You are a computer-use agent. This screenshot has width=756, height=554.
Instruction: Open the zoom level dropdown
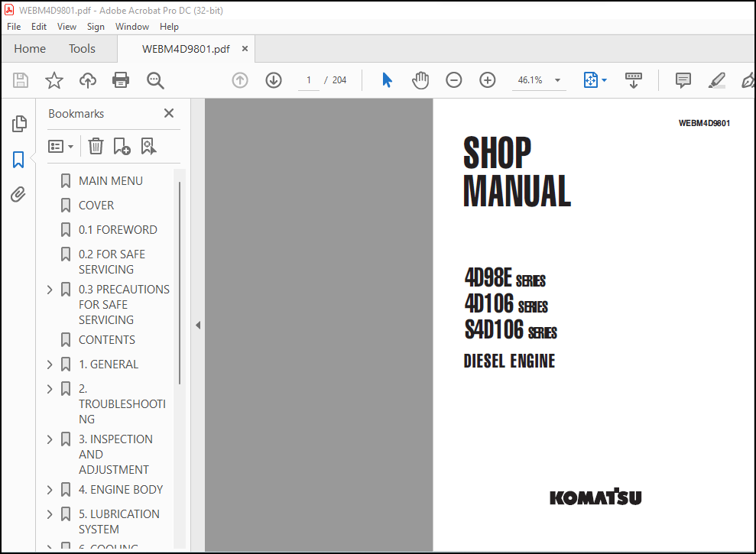558,80
